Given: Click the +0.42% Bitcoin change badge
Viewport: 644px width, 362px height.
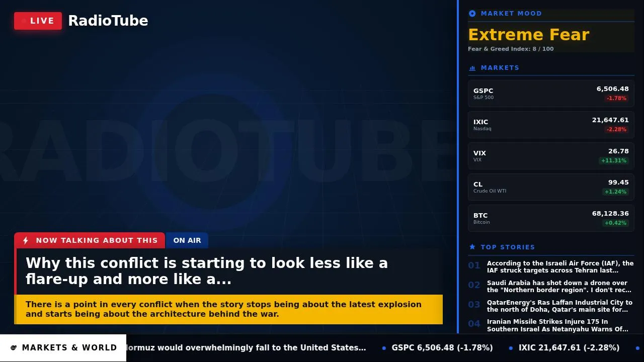Looking at the screenshot, I should [615, 223].
